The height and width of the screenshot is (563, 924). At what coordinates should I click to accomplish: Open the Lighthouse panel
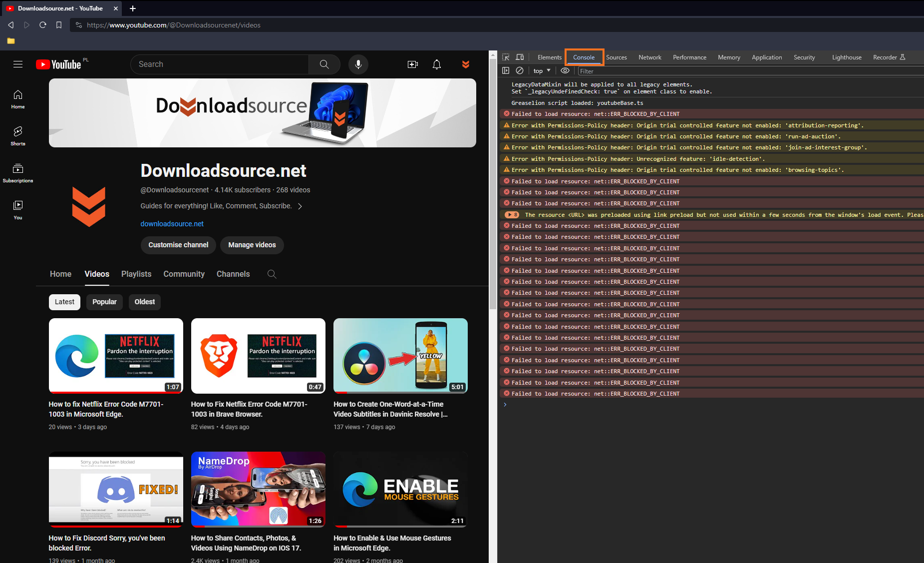point(847,57)
